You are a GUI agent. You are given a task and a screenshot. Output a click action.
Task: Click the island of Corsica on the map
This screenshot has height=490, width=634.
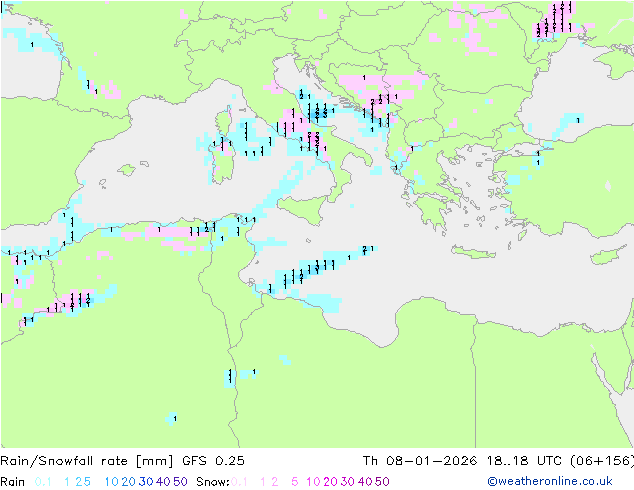click(224, 121)
